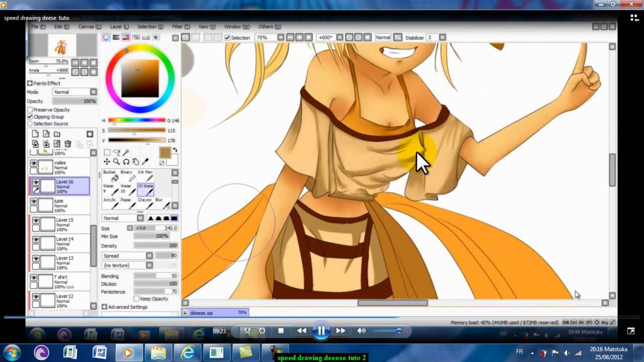Mute the player volume

pyautogui.click(x=361, y=330)
